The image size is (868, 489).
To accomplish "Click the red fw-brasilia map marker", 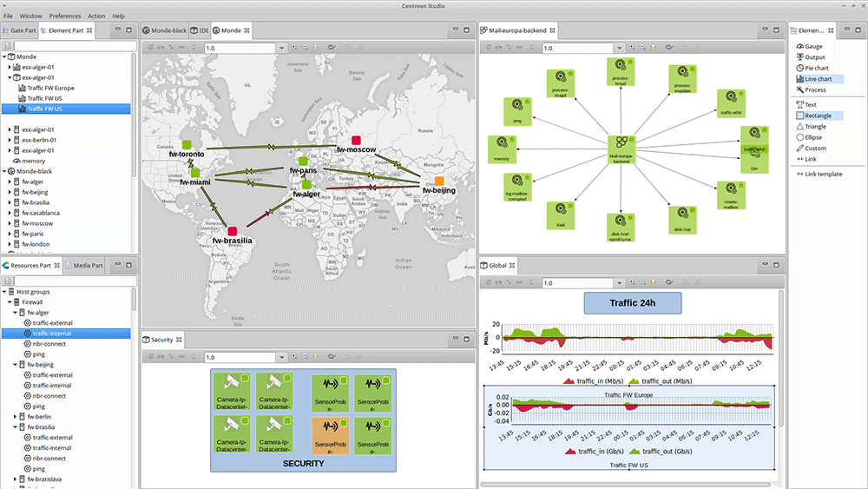I will pyautogui.click(x=233, y=231).
